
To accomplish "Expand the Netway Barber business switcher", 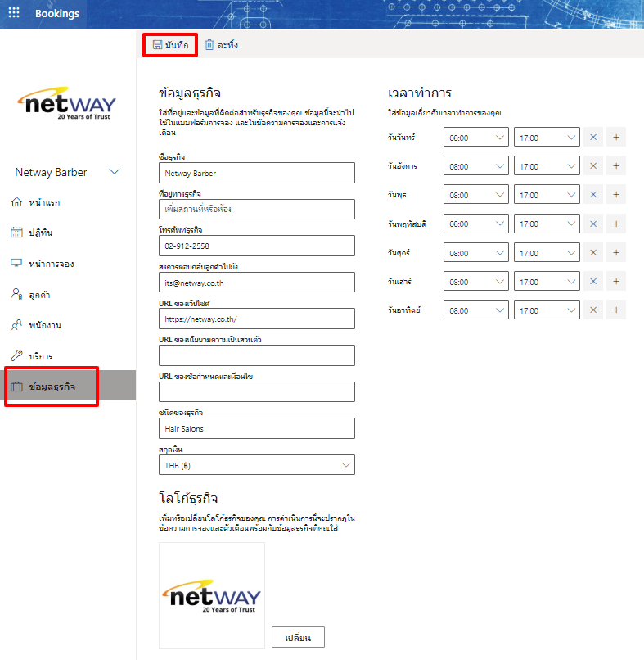I will point(115,172).
